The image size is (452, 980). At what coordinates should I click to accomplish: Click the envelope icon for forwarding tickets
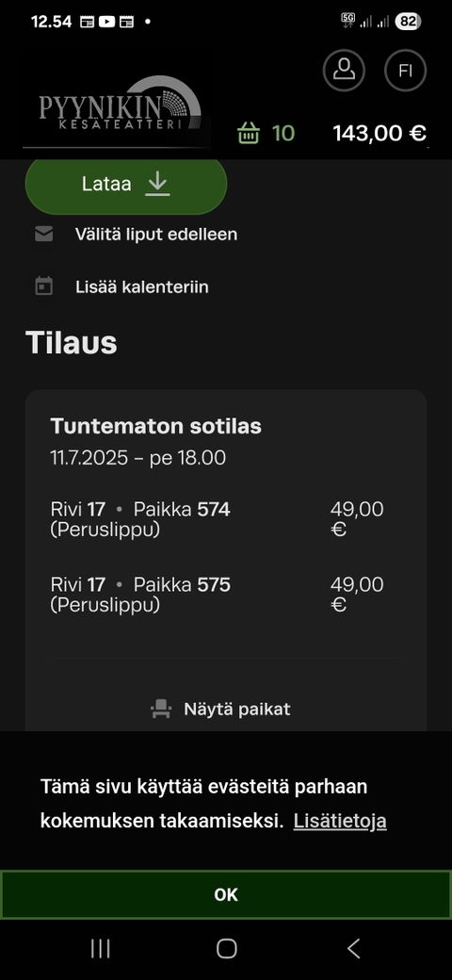pos(43,235)
